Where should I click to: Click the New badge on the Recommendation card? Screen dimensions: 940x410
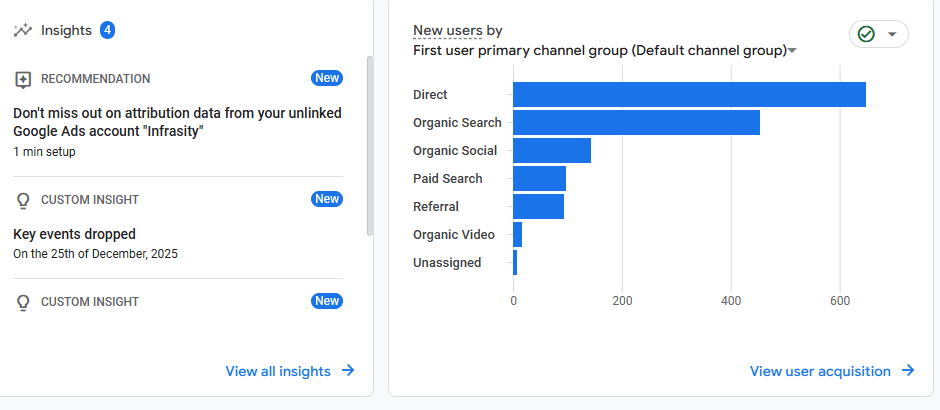pyautogui.click(x=327, y=78)
